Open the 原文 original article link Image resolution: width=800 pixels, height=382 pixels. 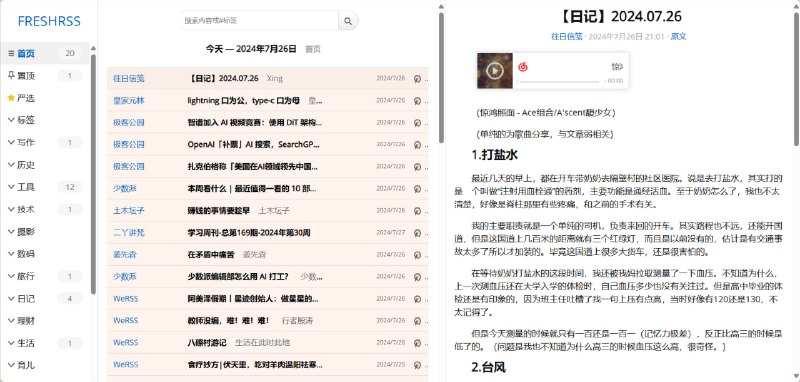pyautogui.click(x=679, y=37)
